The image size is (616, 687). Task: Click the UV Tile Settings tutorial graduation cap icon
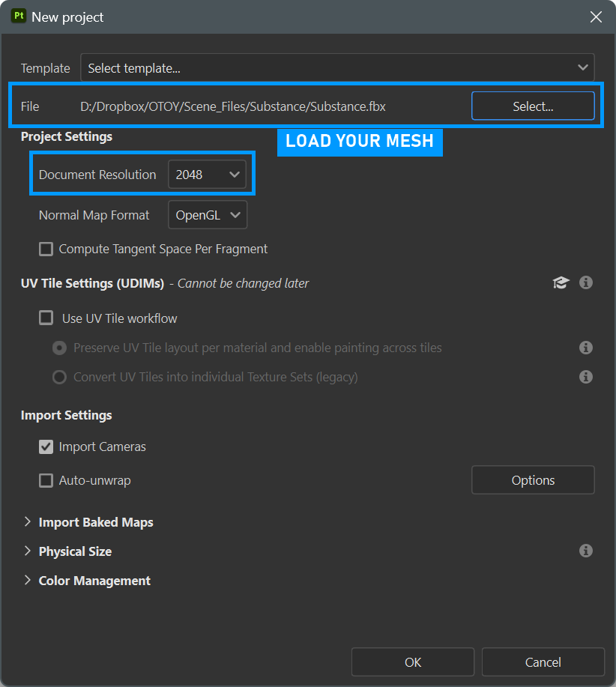(x=561, y=282)
